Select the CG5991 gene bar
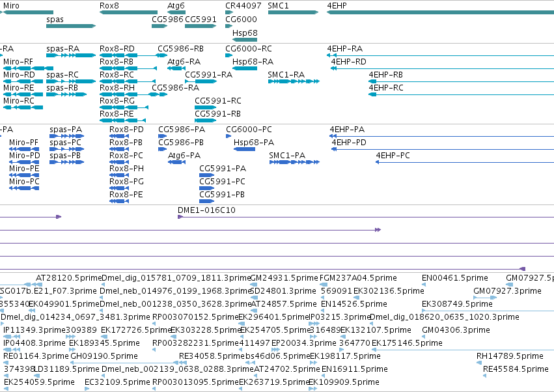This screenshot has height=392, width=554. tap(201, 26)
